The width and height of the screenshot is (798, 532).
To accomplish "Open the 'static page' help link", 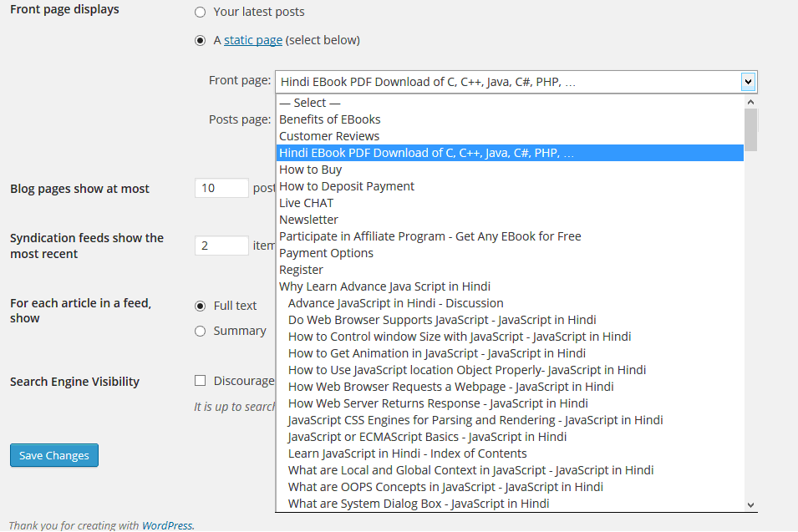I will [x=253, y=40].
